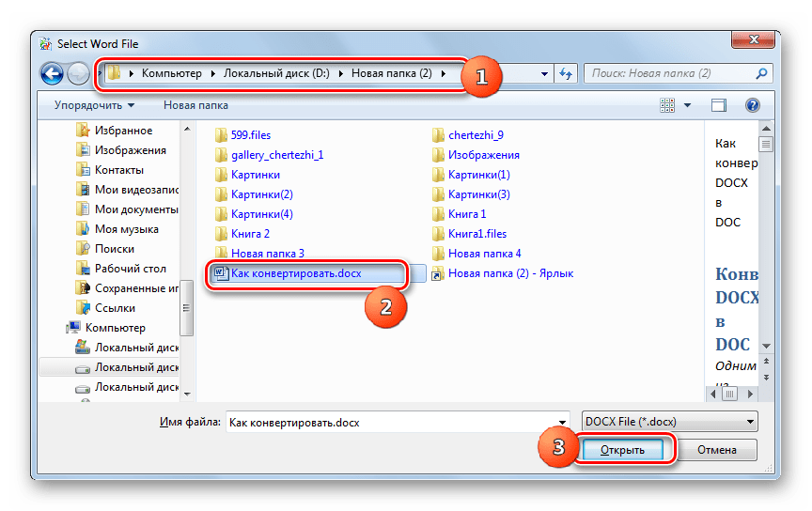Screen dimensions: 812x511
Task: Select the Картинки(4) folder name
Action: coord(262,214)
